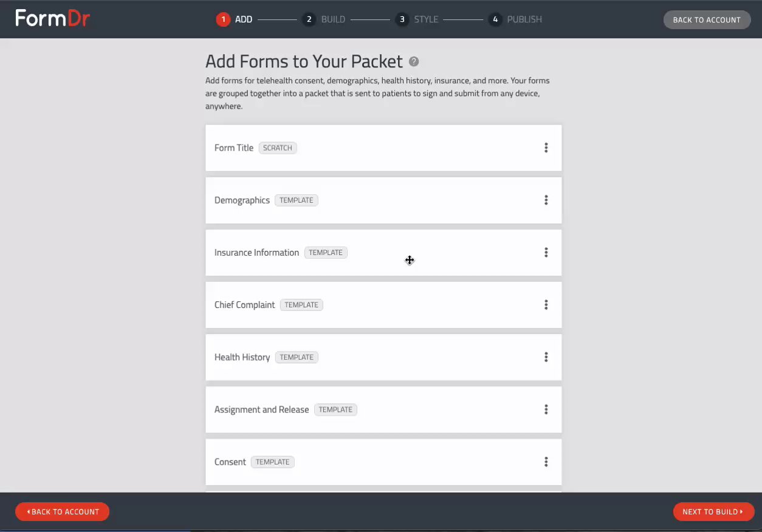Open three-dot menu for Demographics form
Image resolution: width=762 pixels, height=532 pixels.
[546, 200]
